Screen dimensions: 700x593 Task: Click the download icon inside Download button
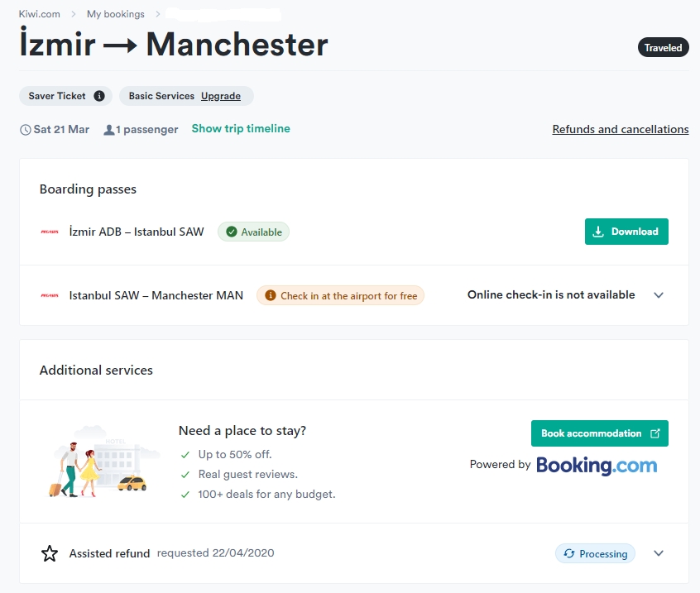(599, 232)
